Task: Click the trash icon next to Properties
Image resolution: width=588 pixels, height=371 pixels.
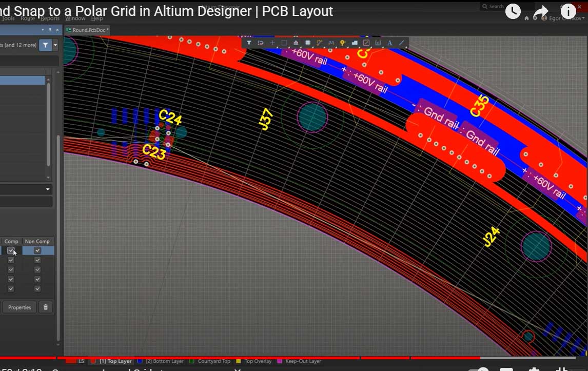Action: (x=46, y=307)
